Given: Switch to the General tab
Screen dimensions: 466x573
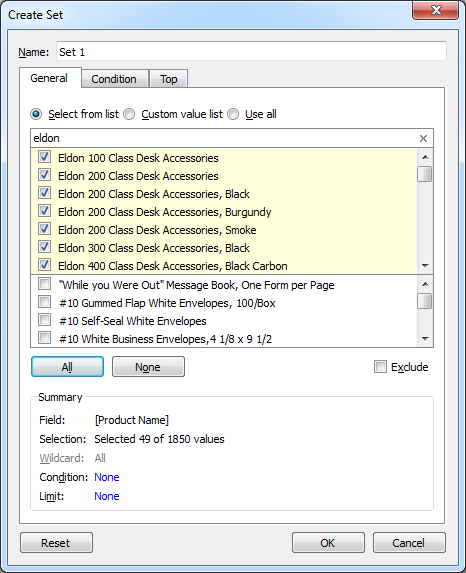Looking at the screenshot, I should [x=49, y=78].
